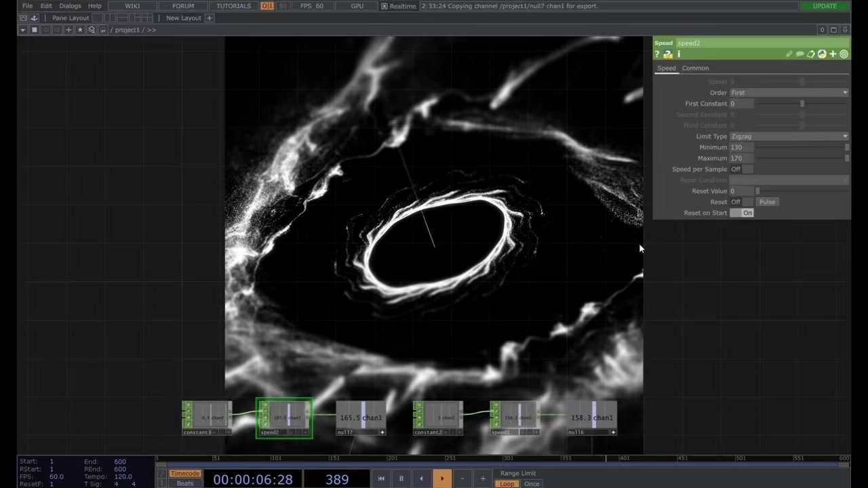Pause the timeline playback

401,479
